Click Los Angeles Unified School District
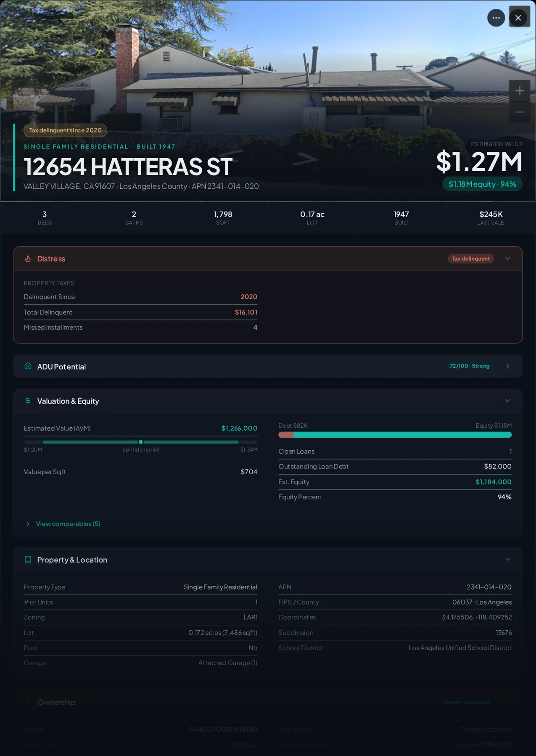Screen dimensions: 536x756 tap(460, 648)
